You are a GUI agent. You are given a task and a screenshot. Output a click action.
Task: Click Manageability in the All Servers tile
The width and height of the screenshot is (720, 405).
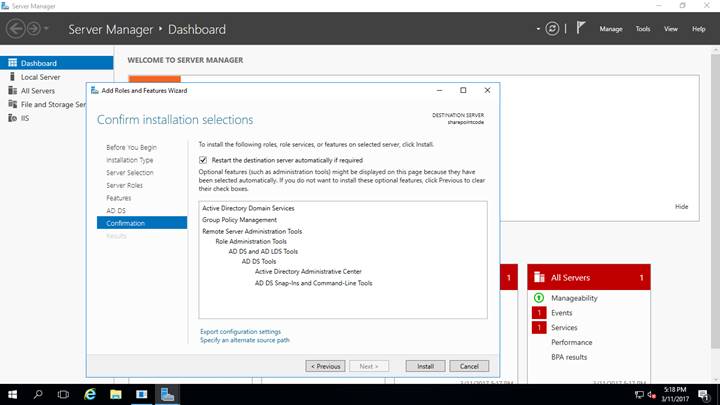coord(574,298)
